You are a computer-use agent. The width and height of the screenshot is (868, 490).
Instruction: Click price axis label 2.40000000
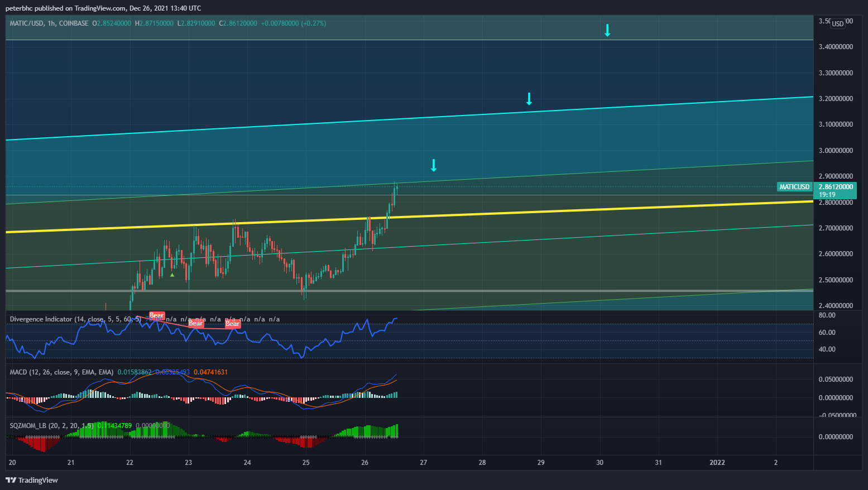coord(836,306)
